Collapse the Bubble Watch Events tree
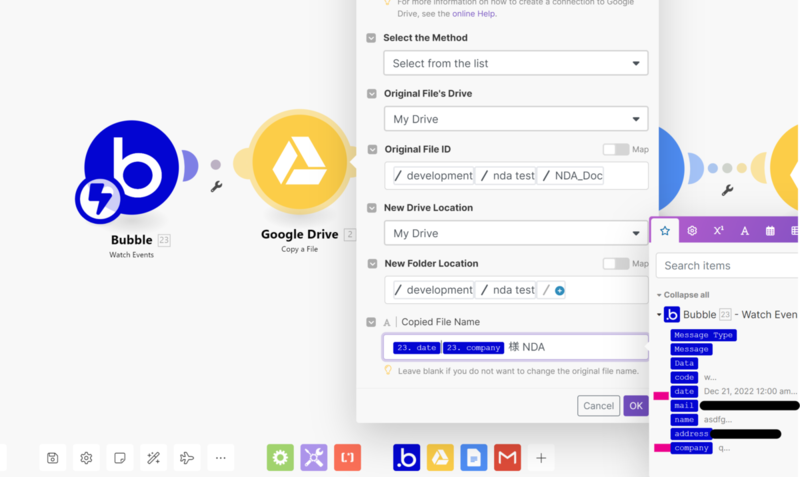The image size is (800, 477). tap(659, 315)
